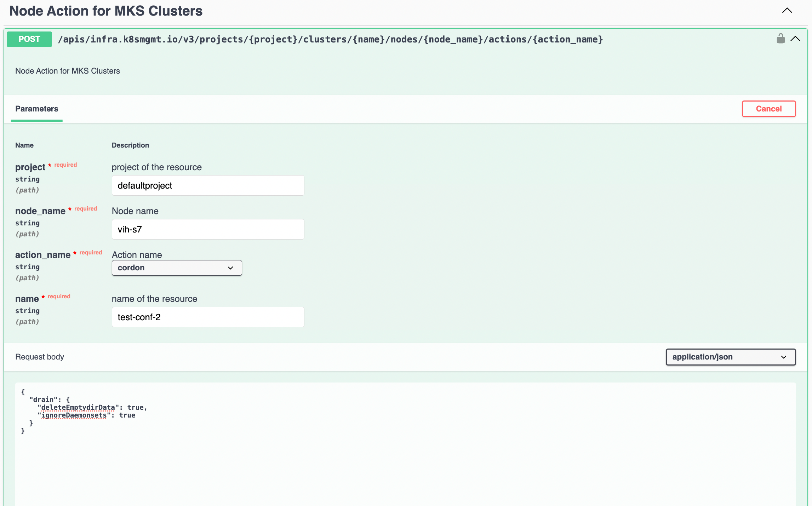
Task: Click the authorization lock icon
Action: click(x=780, y=39)
